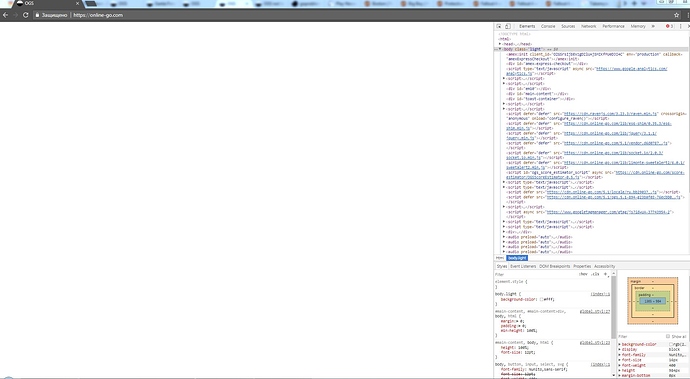This screenshot has height=379, width=690.
Task: Expand computed height property
Action: tap(620, 371)
